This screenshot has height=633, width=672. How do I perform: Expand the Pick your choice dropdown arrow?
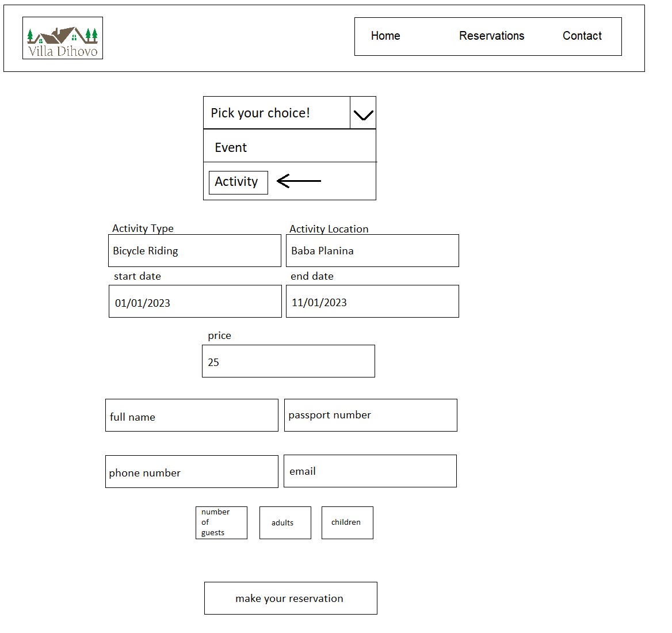[363, 113]
